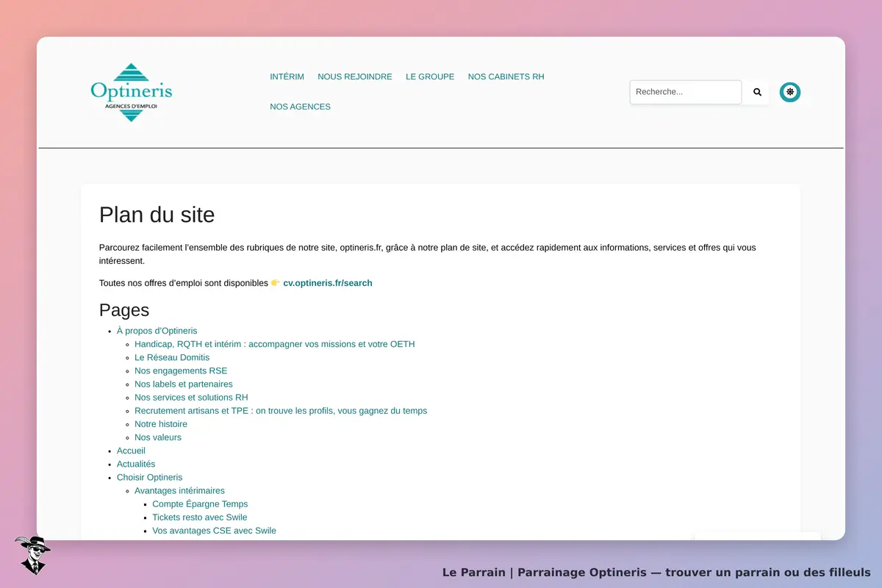Open the NOS CABINETS RH menu
This screenshot has width=882, height=588.
point(506,76)
